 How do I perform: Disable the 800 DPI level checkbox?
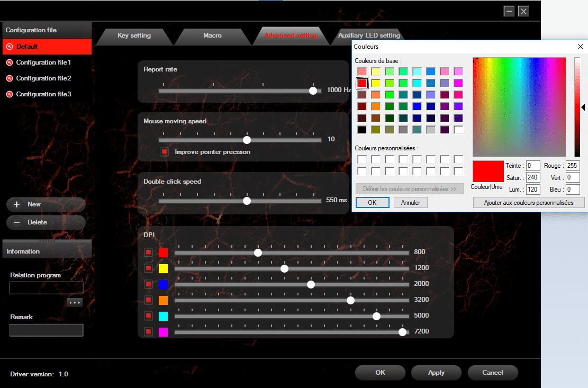pos(149,252)
